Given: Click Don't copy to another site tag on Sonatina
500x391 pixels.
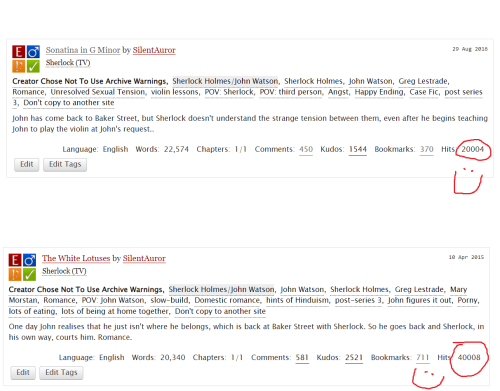Looking at the screenshot, I should [69, 103].
